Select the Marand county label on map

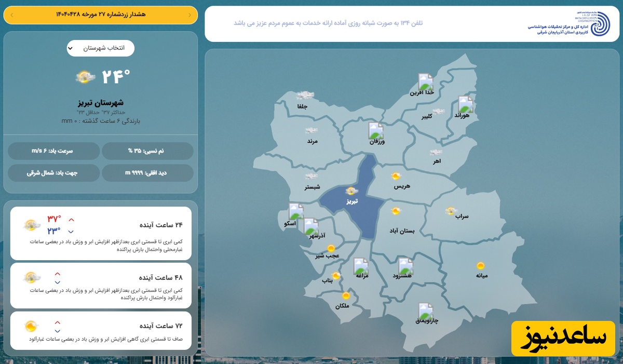[x=312, y=141]
